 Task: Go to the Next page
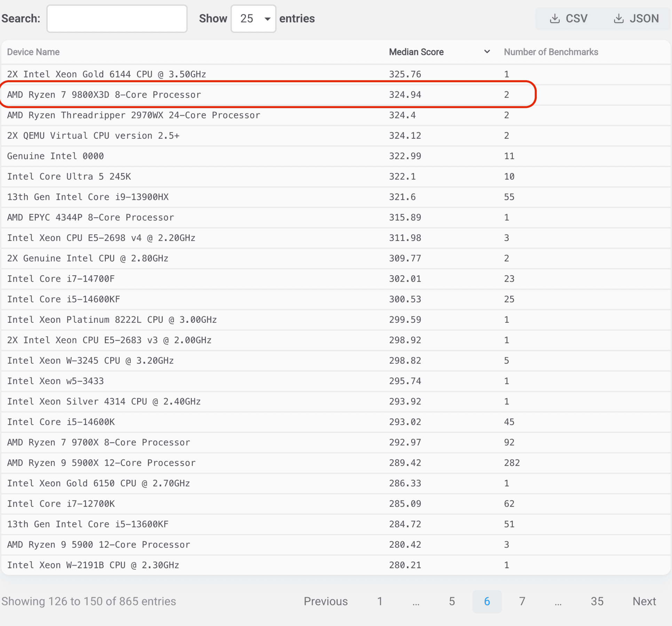644,601
